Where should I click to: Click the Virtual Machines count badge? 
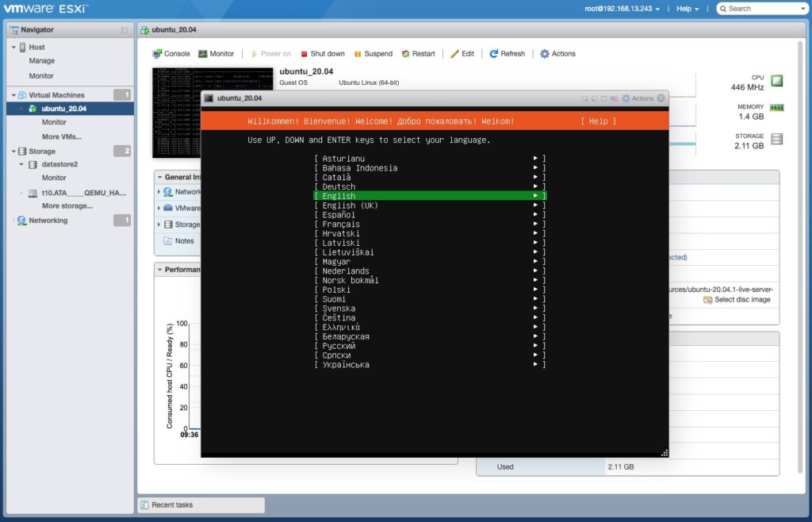[x=122, y=94]
